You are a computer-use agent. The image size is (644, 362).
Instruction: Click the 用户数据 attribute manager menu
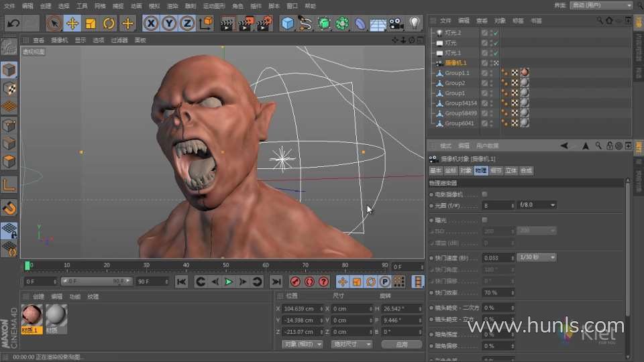point(488,145)
